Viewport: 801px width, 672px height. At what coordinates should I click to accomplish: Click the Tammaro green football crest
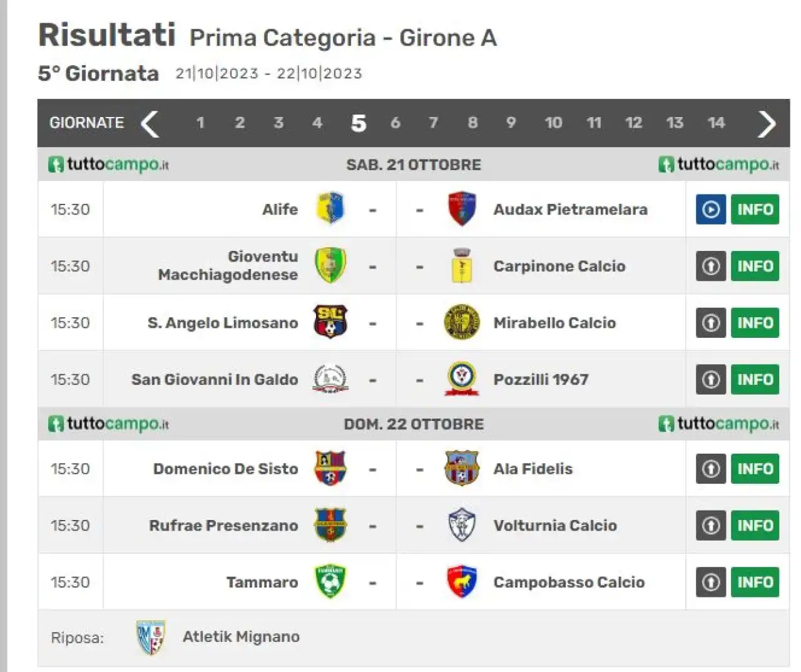coord(330,581)
